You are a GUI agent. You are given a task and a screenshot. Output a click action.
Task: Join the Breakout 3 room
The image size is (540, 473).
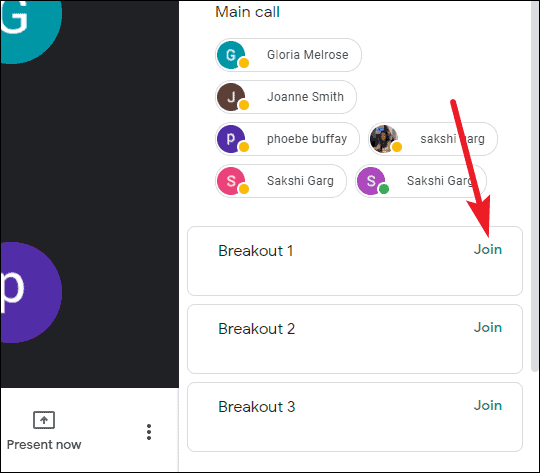488,405
